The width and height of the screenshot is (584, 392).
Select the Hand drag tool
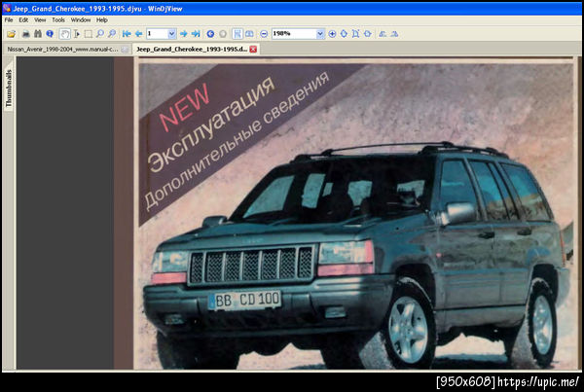coord(64,34)
